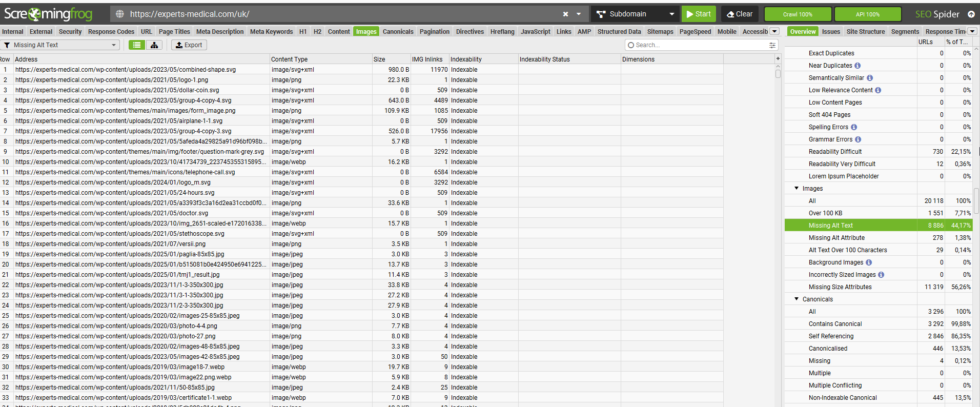Switch to tree view mode
The height and width of the screenshot is (407, 980).
click(154, 45)
